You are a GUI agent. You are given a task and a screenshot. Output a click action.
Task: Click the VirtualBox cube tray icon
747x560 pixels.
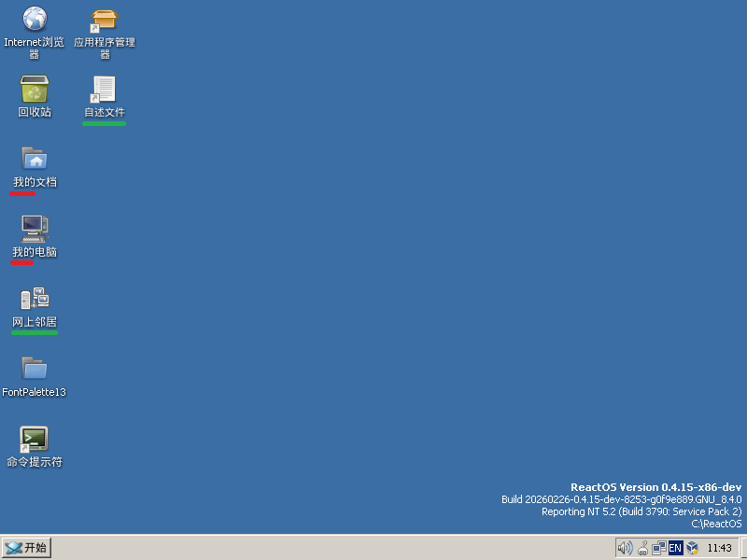(x=692, y=548)
